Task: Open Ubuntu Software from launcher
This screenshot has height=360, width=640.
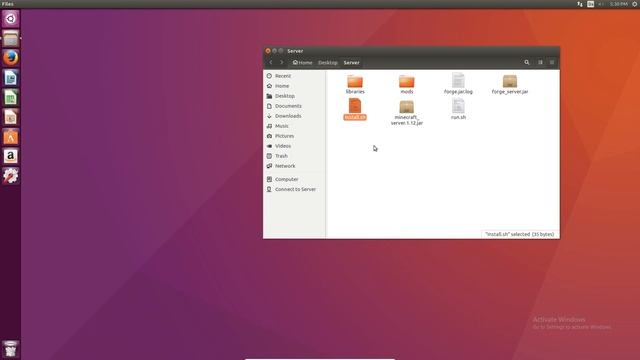Action: click(11, 136)
